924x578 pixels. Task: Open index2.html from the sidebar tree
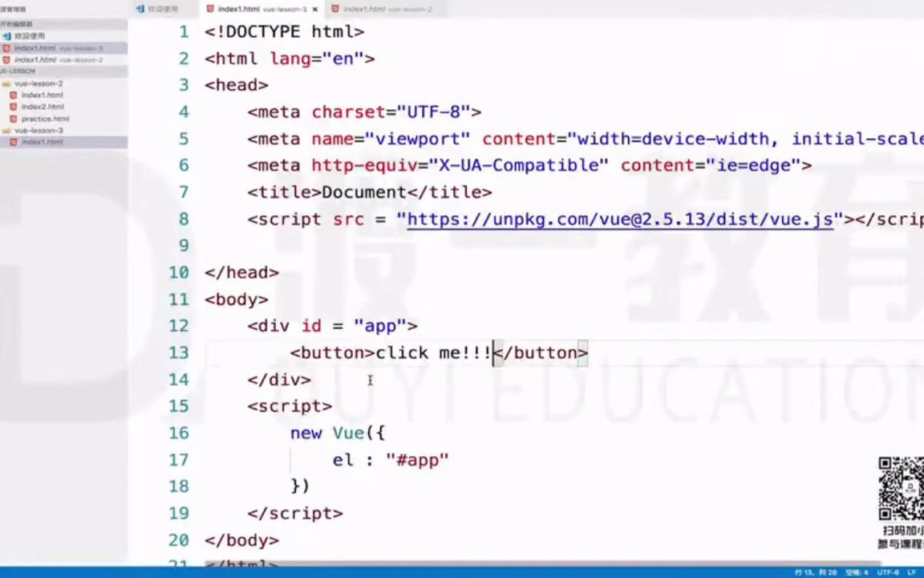click(43, 106)
